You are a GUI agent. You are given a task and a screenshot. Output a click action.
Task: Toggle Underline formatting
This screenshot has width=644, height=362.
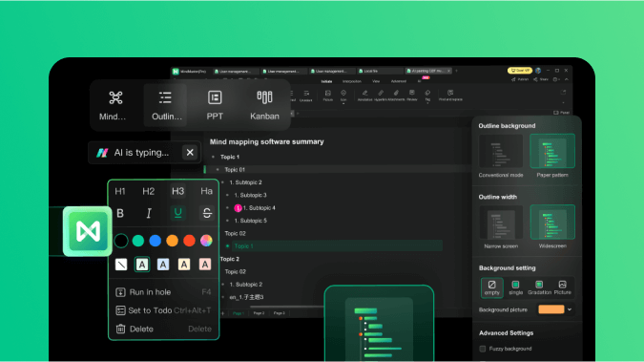click(x=177, y=213)
